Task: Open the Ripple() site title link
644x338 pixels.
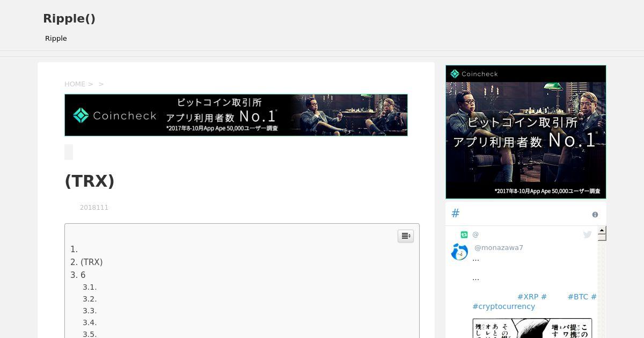Action: point(69,18)
